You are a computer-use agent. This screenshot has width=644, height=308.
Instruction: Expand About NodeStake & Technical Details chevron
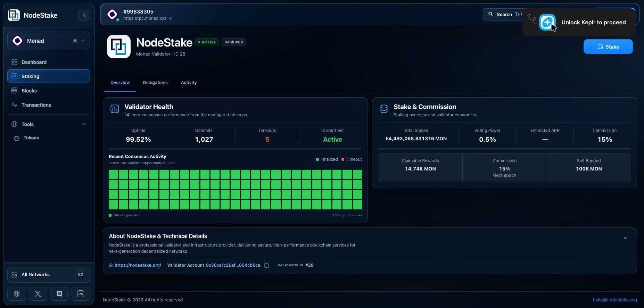point(625,238)
